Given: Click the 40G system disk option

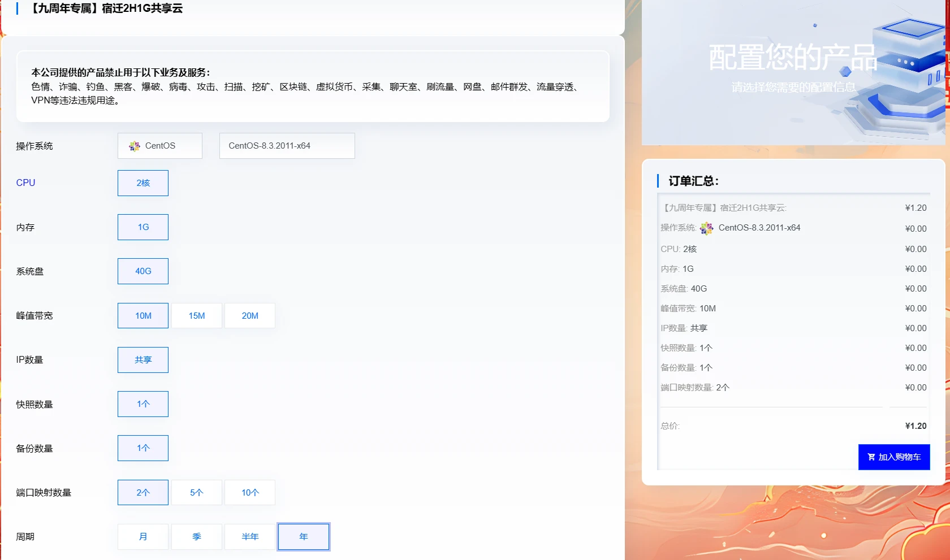Looking at the screenshot, I should [x=143, y=271].
